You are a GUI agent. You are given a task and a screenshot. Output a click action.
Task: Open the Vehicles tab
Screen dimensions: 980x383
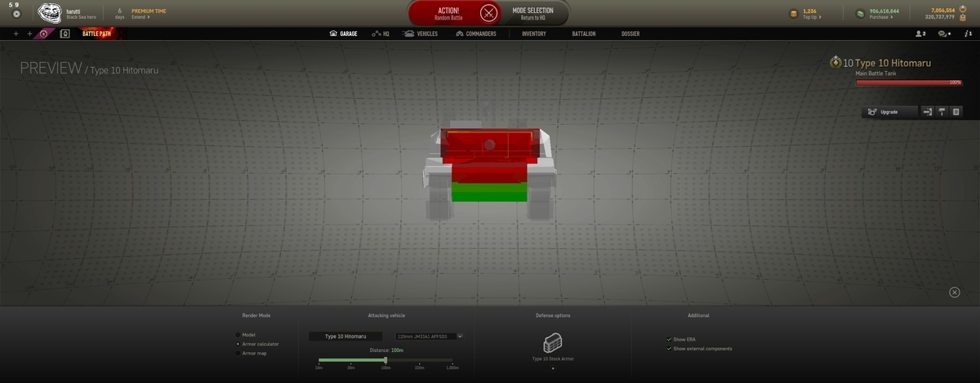(x=421, y=34)
